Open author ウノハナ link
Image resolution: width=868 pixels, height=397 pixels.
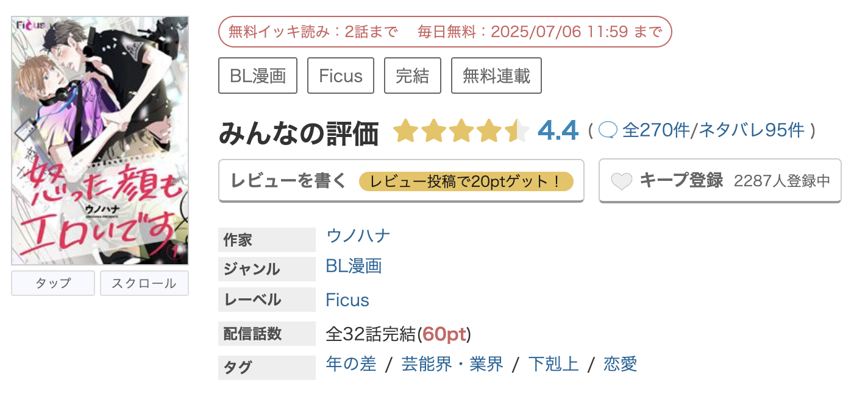358,235
